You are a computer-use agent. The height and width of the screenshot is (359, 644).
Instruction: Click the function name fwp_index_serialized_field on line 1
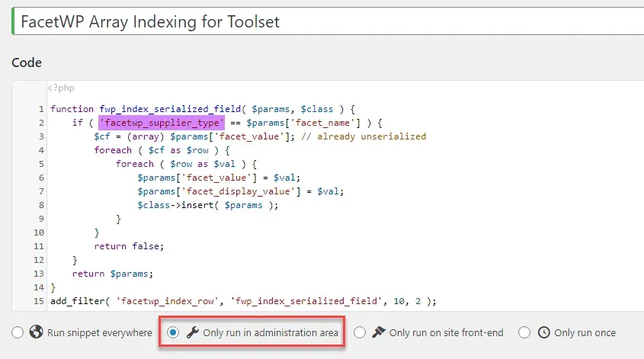click(170, 109)
